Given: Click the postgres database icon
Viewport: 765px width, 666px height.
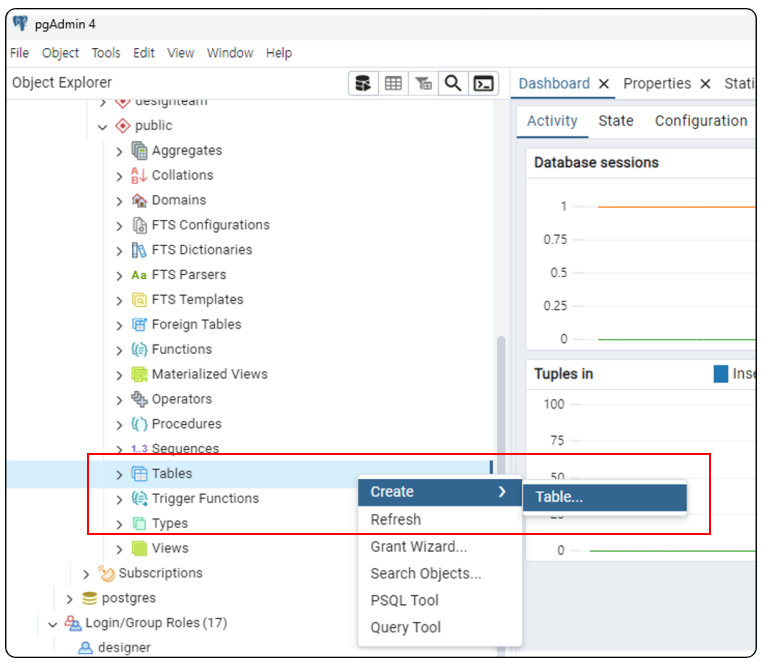Looking at the screenshot, I should point(89,598).
